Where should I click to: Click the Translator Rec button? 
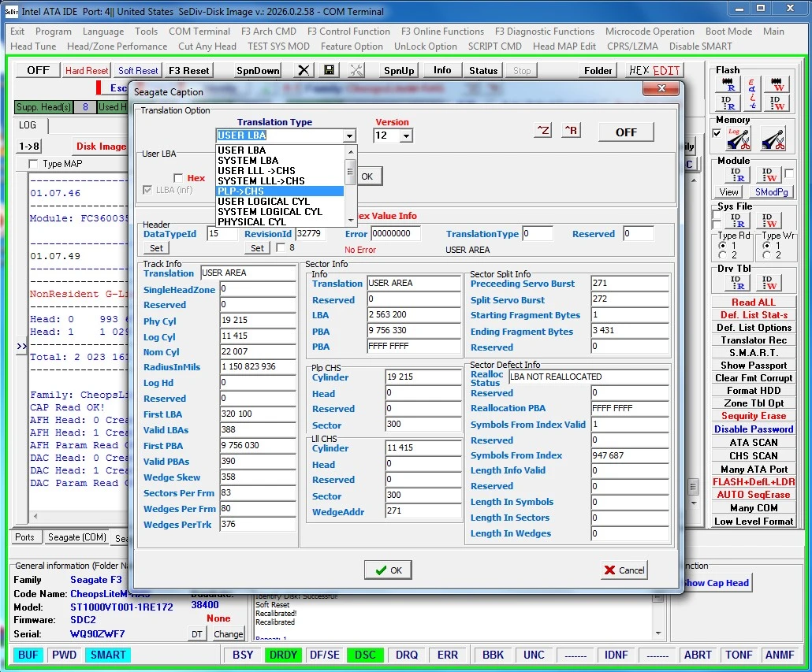click(754, 340)
